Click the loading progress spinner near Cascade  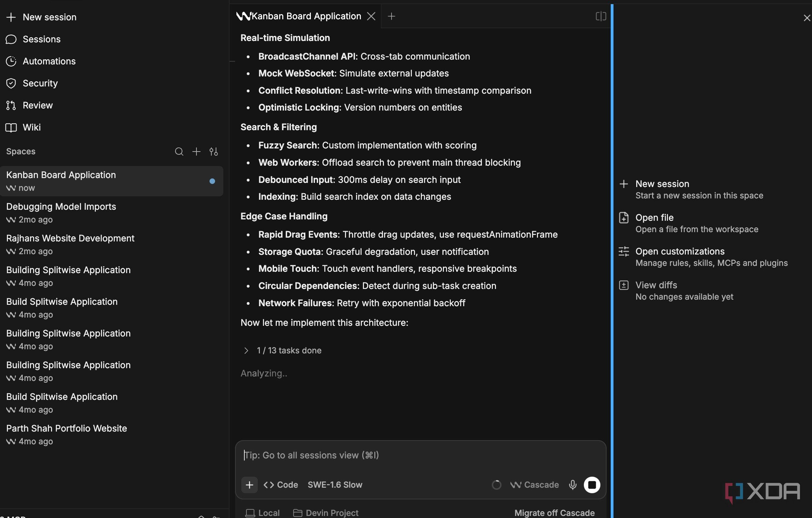496,485
